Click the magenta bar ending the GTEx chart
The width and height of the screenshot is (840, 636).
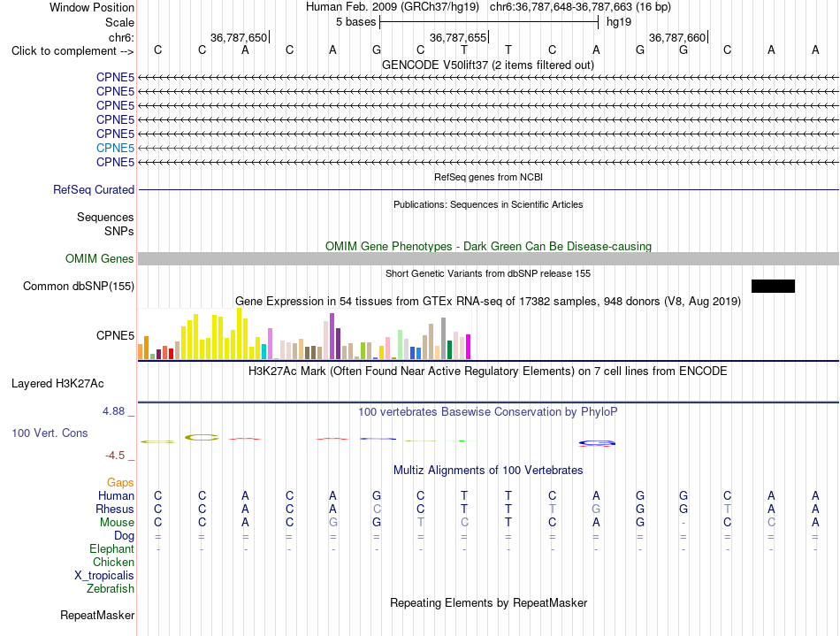469,347
